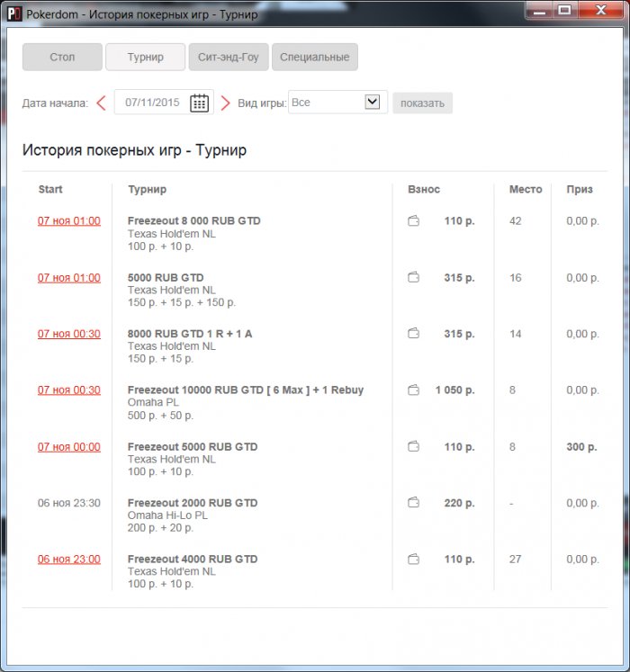Viewport: 630px width, 672px height.
Task: Click wallet icon in Freezeout 2000 RUB GTD row
Action: coord(413,502)
